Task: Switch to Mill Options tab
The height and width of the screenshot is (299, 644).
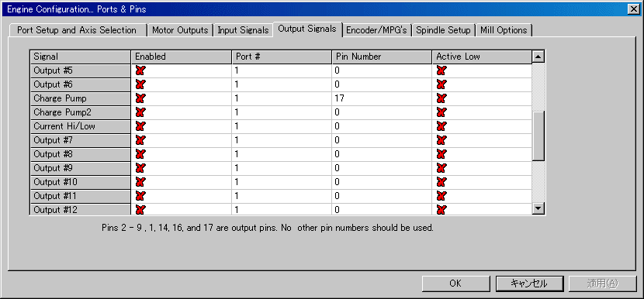Action: point(504,30)
